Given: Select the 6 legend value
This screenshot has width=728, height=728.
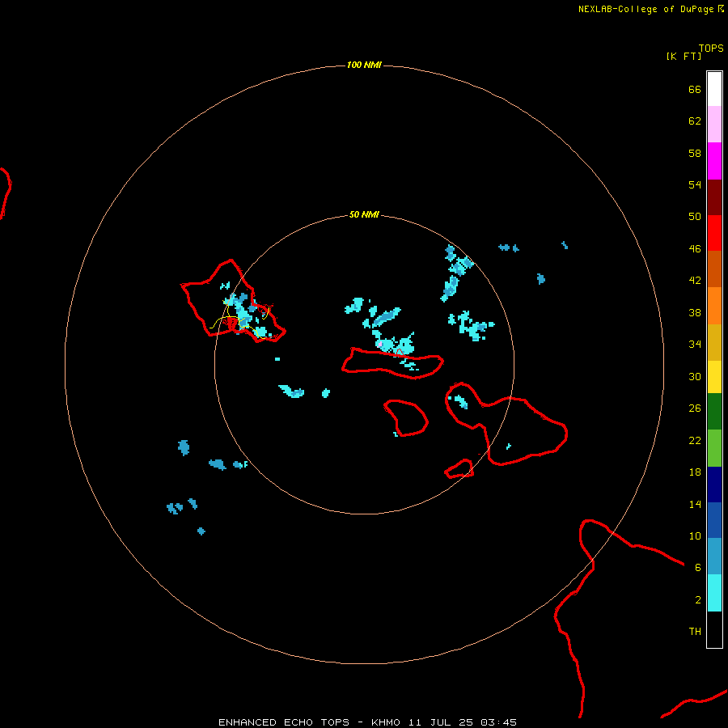Looking at the screenshot, I should pos(698,568).
